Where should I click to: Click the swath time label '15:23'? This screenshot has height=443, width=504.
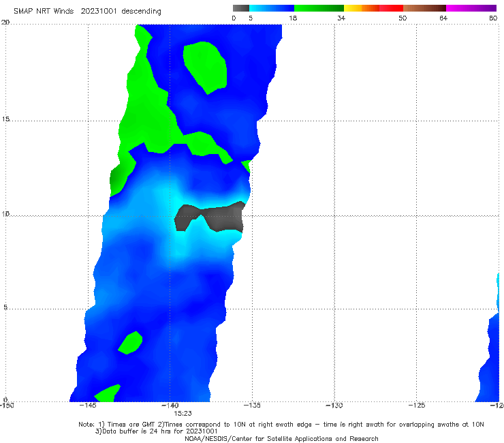pos(183,414)
